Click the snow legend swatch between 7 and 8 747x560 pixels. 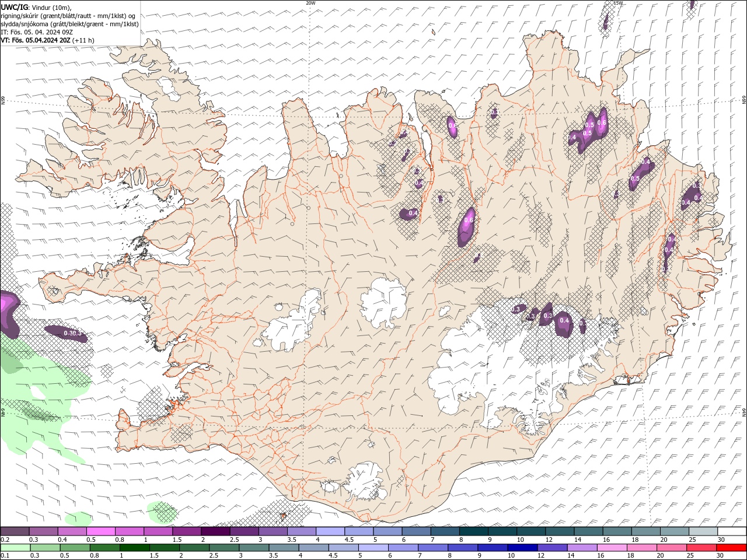click(x=444, y=531)
